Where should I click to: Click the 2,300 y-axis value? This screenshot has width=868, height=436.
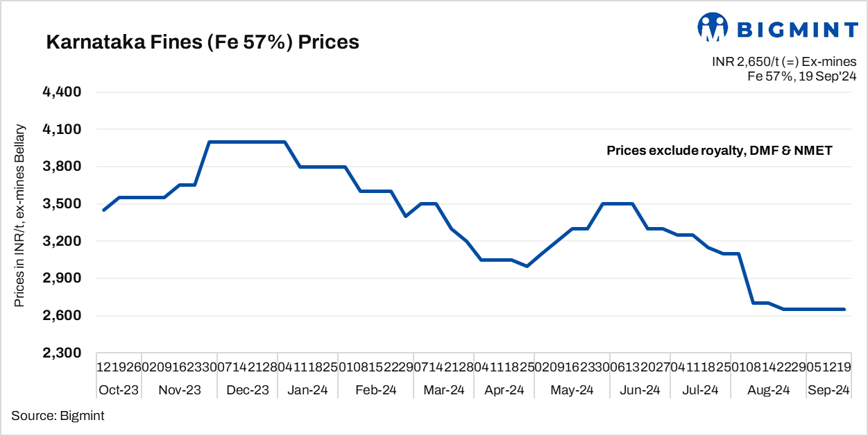pyautogui.click(x=63, y=353)
